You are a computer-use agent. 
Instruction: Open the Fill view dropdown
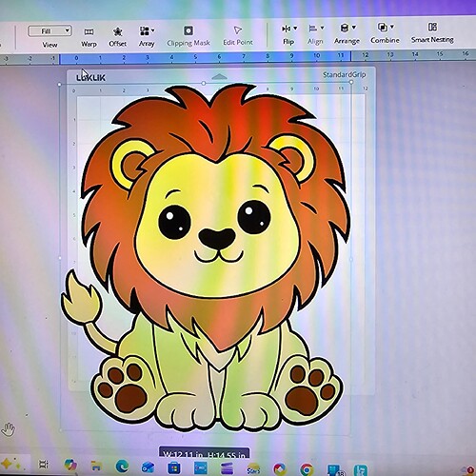click(x=50, y=30)
